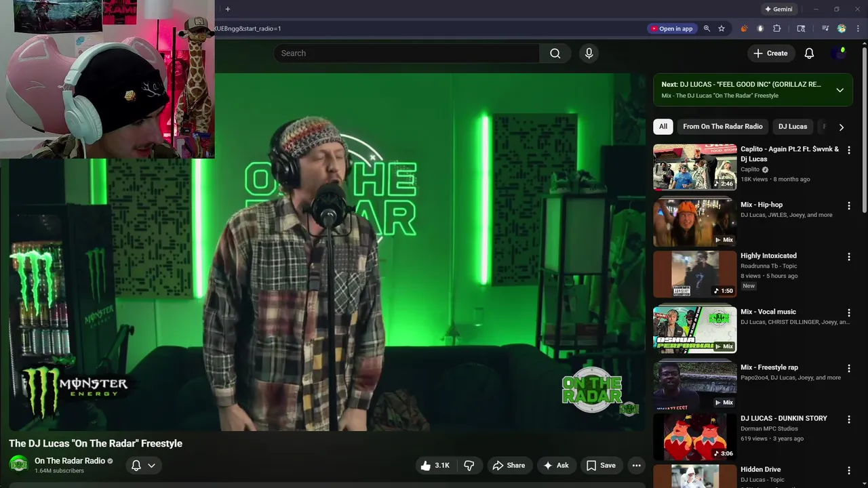Bookmark this page with the star icon
868x488 pixels.
(722, 28)
